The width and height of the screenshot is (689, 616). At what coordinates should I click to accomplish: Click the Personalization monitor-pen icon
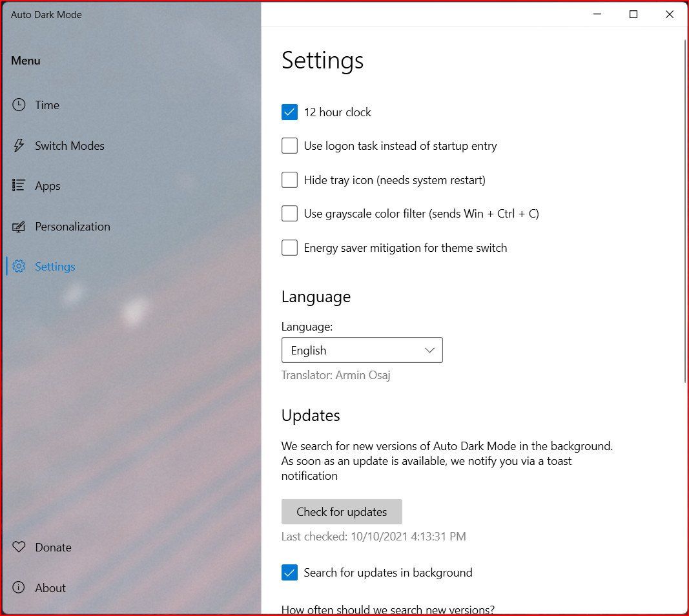pyautogui.click(x=19, y=226)
